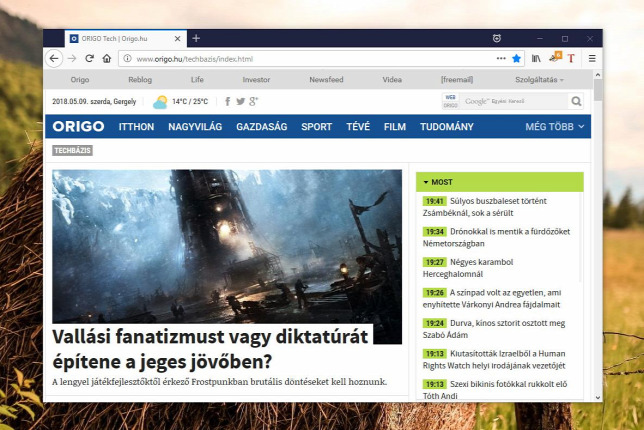Open Origo Google Plus icon
Image resolution: width=644 pixels, height=430 pixels.
(253, 101)
